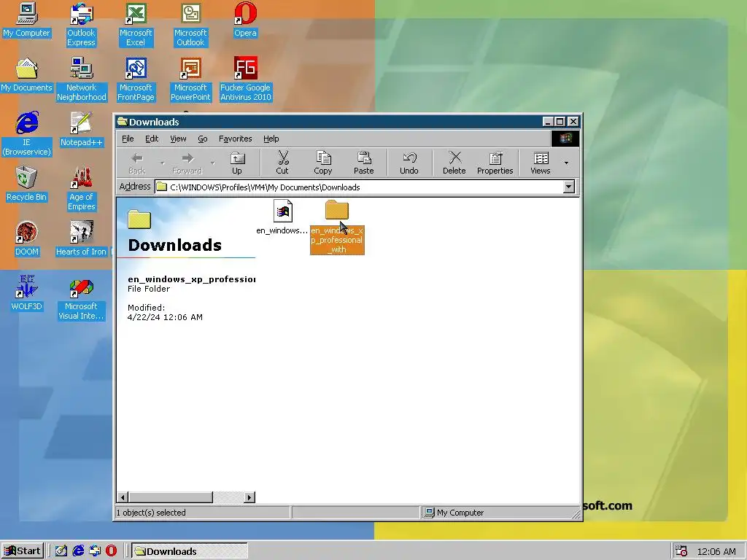
Task: Click the Downloads taskbar button
Action: click(x=189, y=551)
